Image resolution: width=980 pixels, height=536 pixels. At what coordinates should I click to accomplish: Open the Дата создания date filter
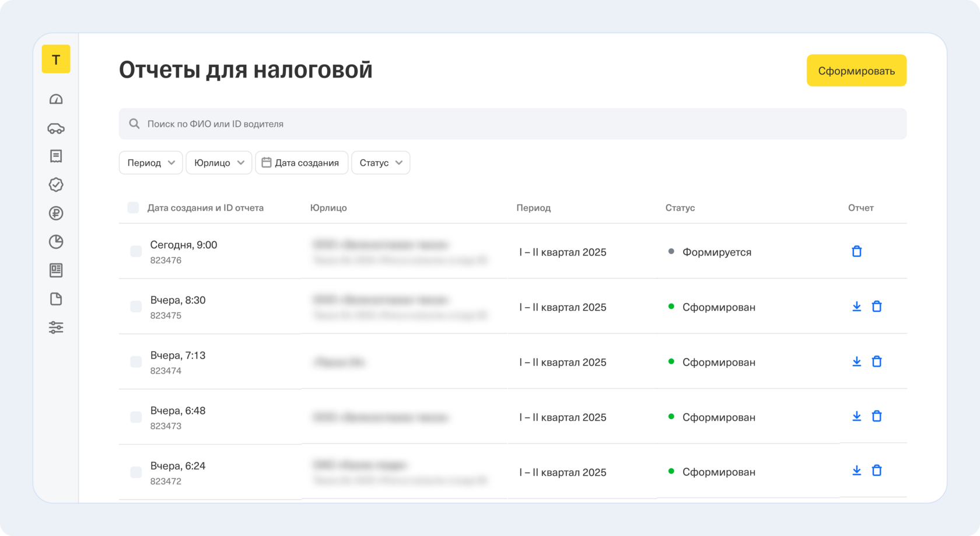point(301,163)
